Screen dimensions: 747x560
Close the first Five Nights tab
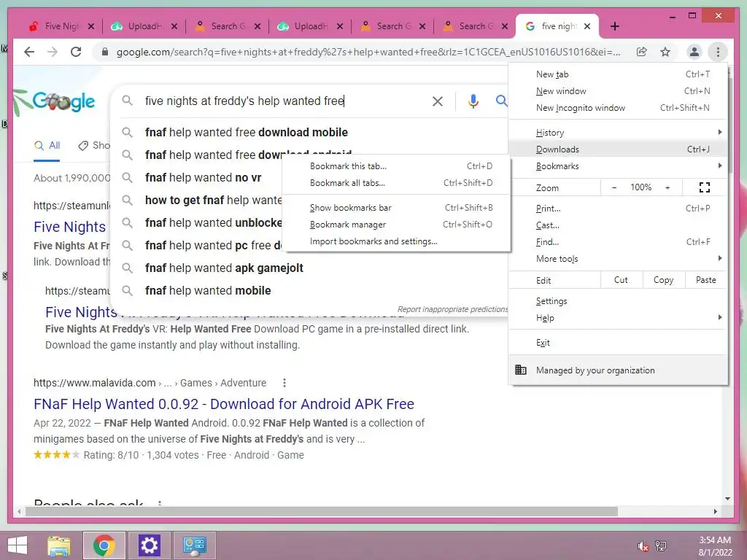tap(91, 26)
